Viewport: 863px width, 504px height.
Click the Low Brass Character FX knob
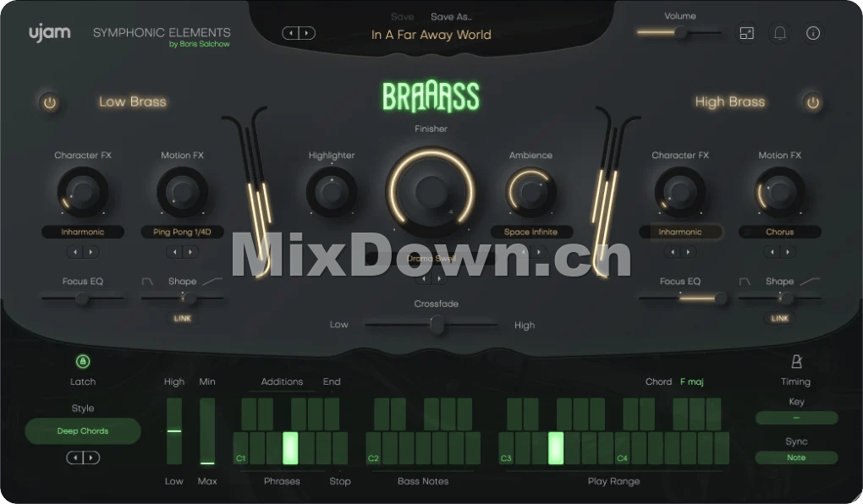83,192
